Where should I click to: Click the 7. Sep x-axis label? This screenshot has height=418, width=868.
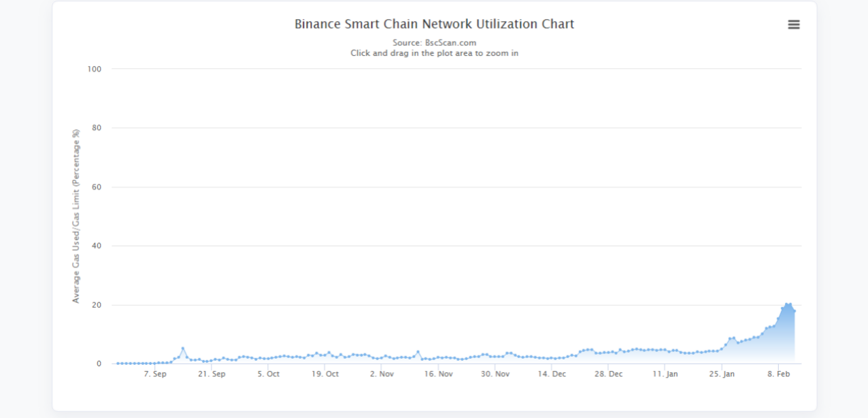tap(155, 374)
